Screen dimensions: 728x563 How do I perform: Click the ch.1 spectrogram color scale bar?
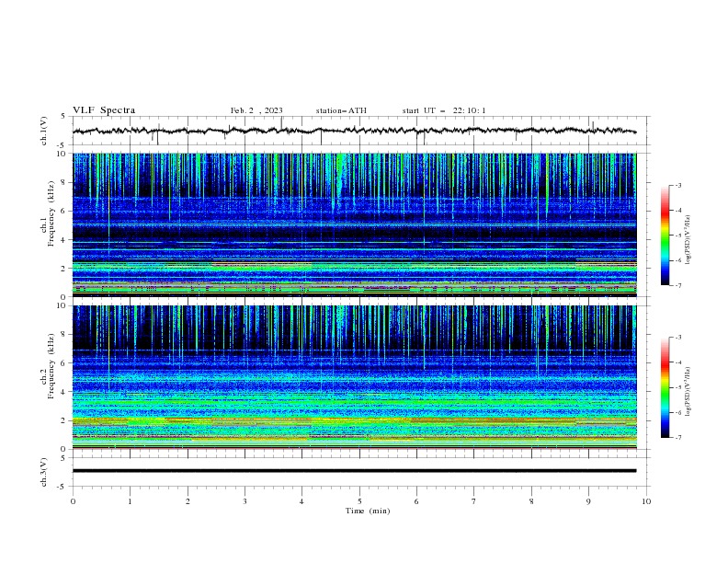click(665, 236)
